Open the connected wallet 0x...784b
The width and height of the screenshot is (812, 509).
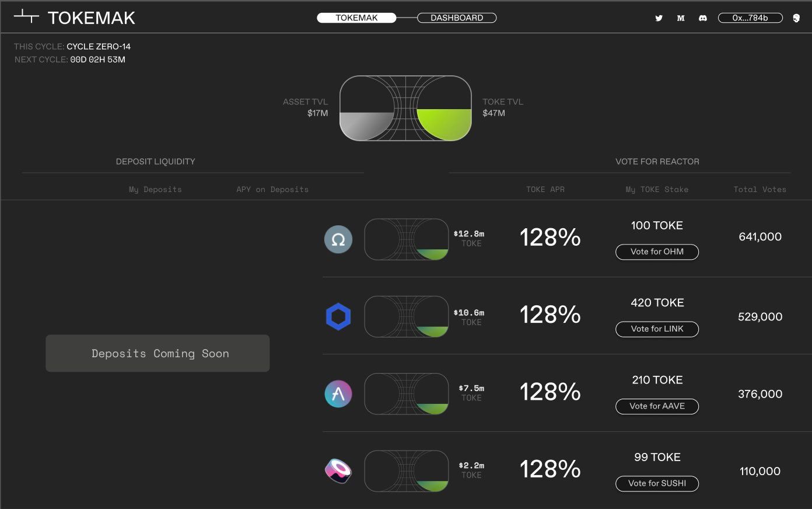pos(750,18)
